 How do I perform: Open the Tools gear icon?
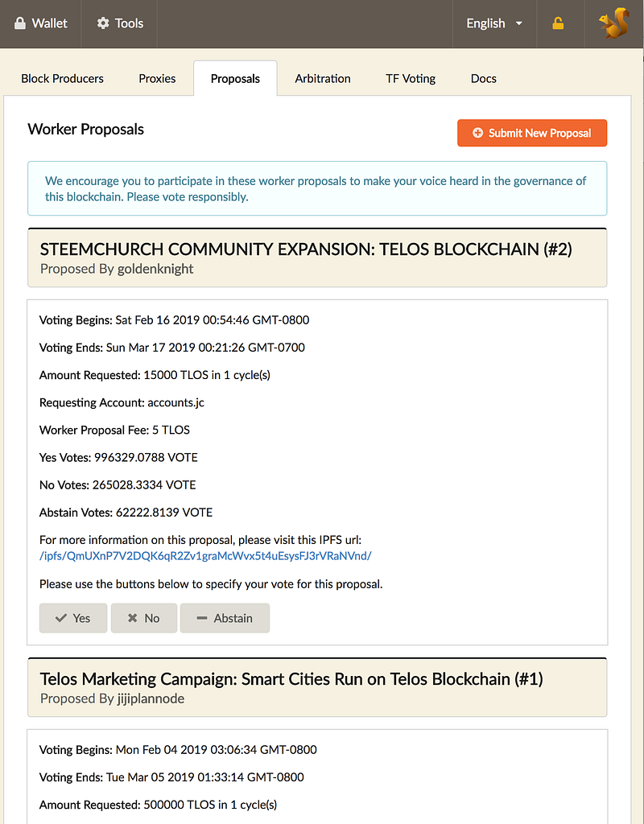pyautogui.click(x=103, y=23)
